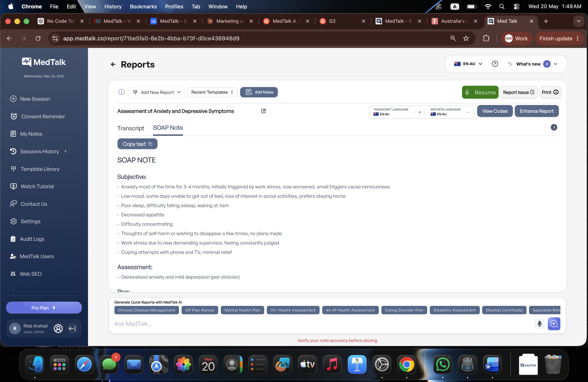Click the Add Notes button
This screenshot has height=382, width=588.
click(x=259, y=92)
